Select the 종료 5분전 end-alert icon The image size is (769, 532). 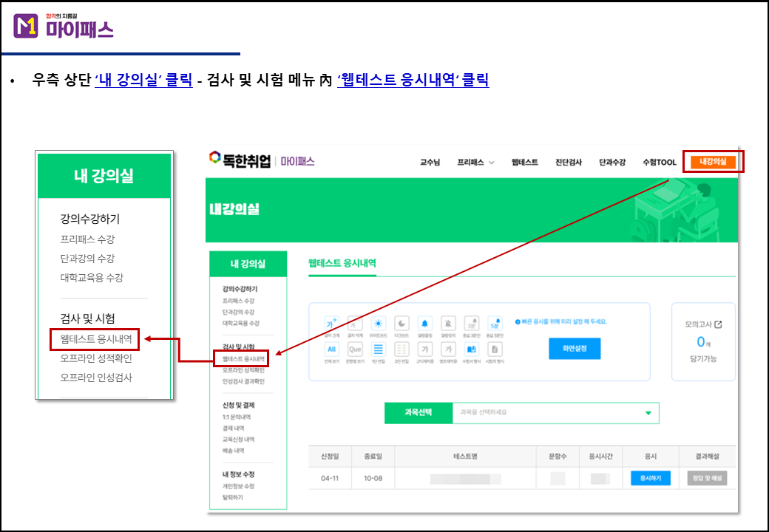point(494,323)
